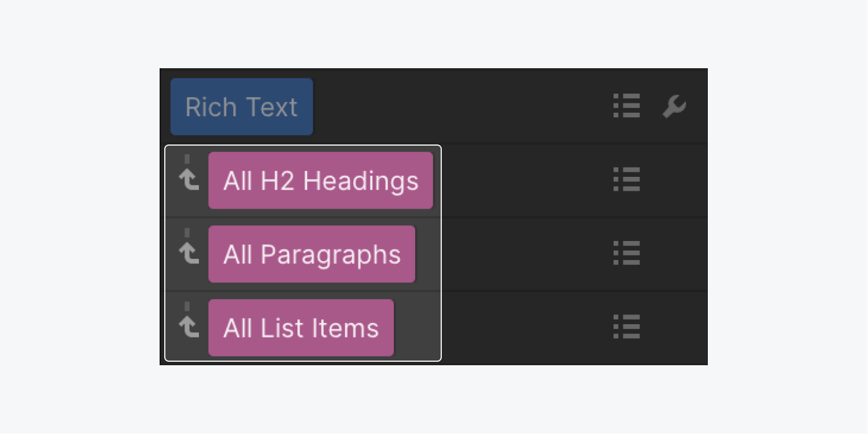Click the wrench icon beside Rich Text

674,107
